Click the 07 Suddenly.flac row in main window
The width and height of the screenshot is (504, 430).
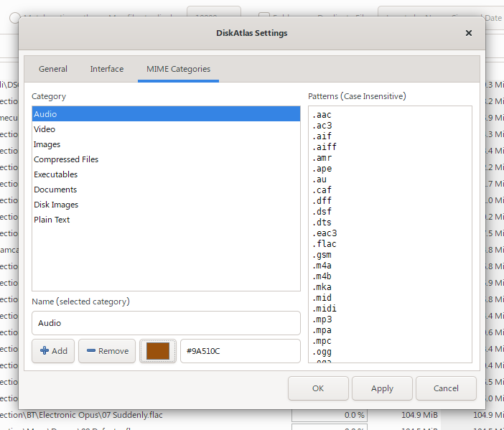click(252, 415)
